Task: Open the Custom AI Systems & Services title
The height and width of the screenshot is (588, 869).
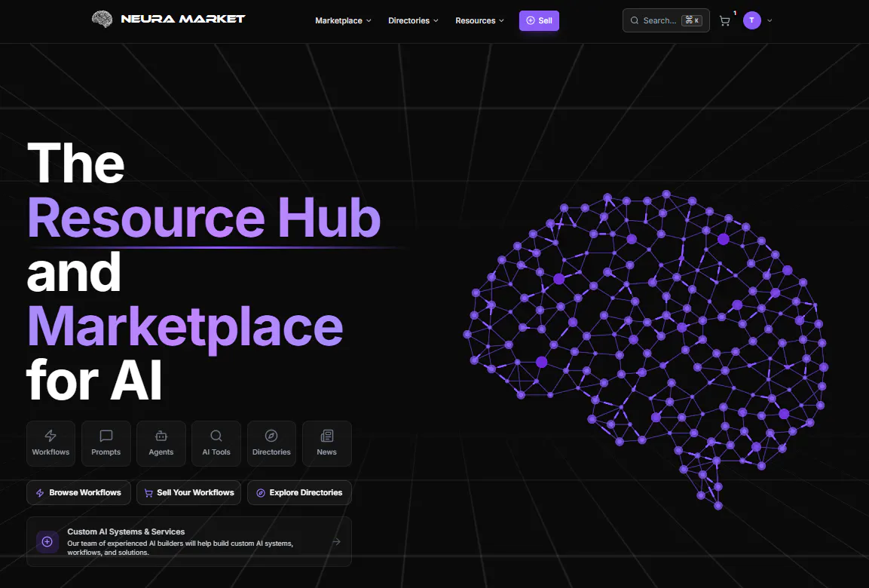Action: point(126,531)
